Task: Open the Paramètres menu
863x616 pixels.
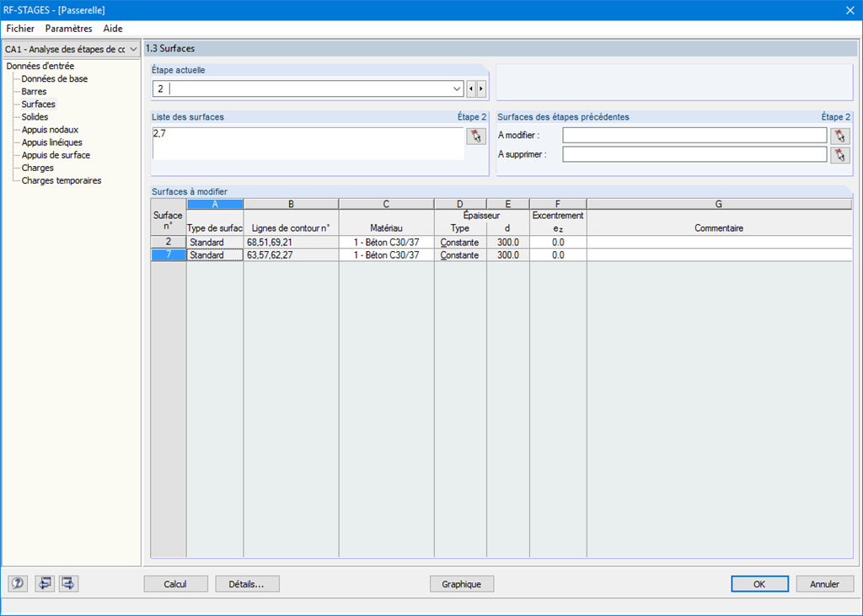Action: (x=69, y=29)
